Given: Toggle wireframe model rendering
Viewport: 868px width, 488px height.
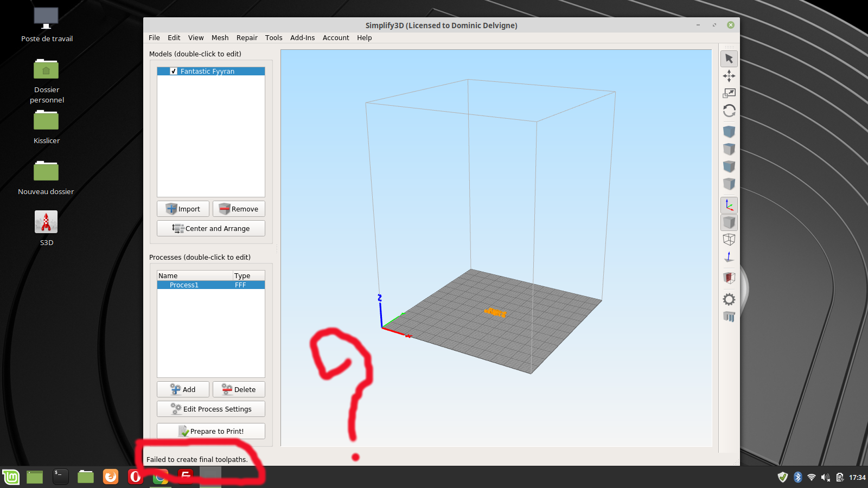Looking at the screenshot, I should [729, 239].
